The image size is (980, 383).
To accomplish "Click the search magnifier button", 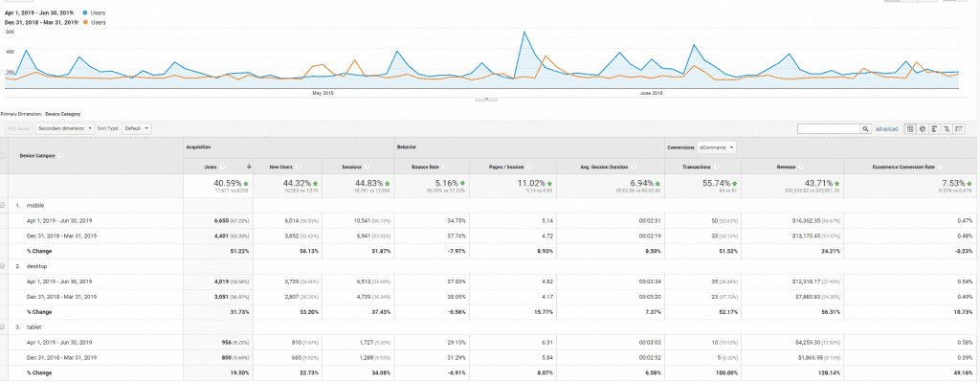I will [865, 127].
